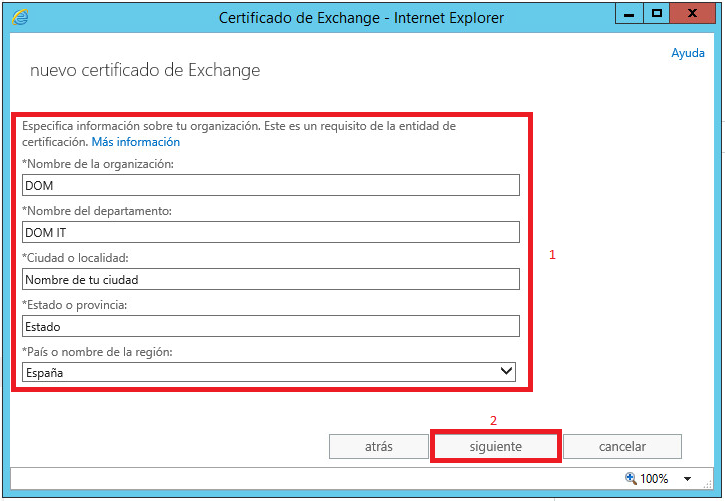Select the Estado o provincia field
Screen dimensions: 725x501
270,326
